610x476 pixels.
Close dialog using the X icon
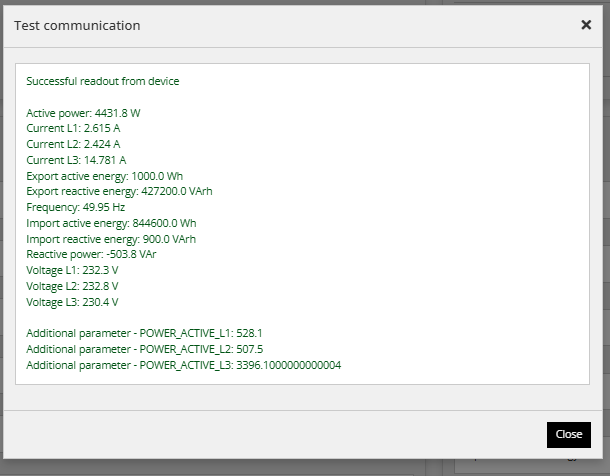point(586,25)
